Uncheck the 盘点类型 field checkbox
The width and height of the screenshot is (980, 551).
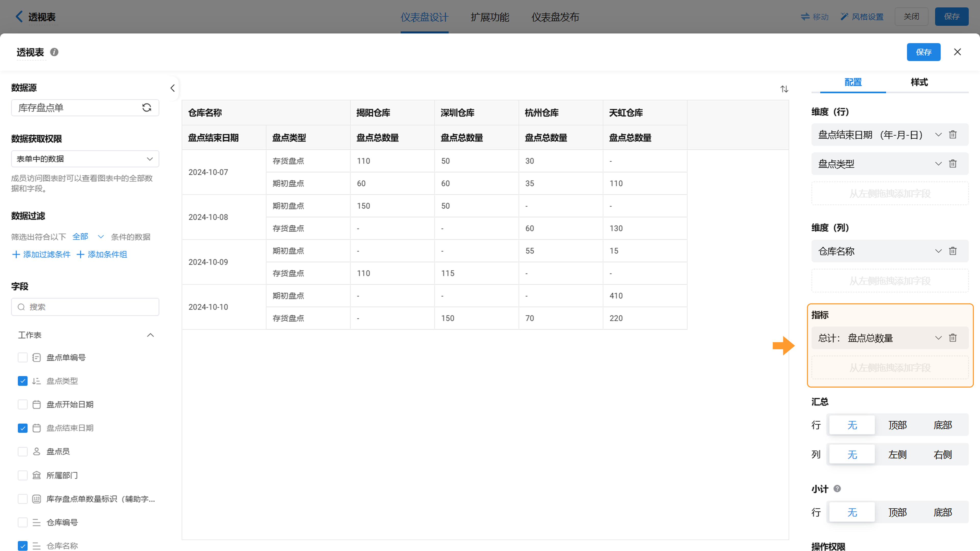click(x=23, y=381)
